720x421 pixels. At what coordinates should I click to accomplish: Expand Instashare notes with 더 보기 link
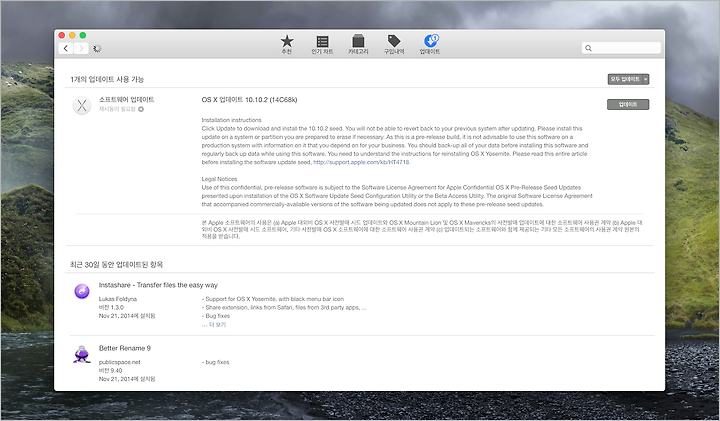click(x=217, y=325)
